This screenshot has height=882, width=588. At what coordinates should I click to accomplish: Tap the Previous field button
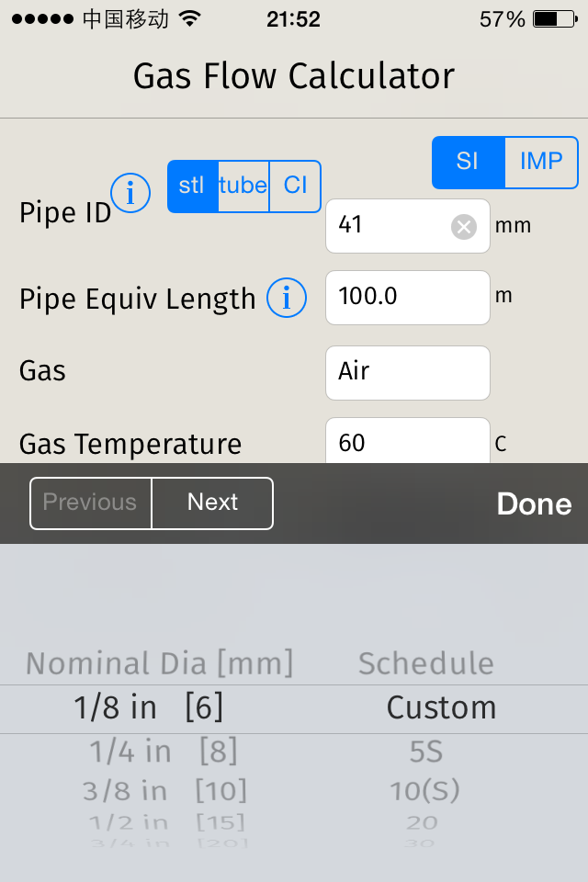click(90, 503)
